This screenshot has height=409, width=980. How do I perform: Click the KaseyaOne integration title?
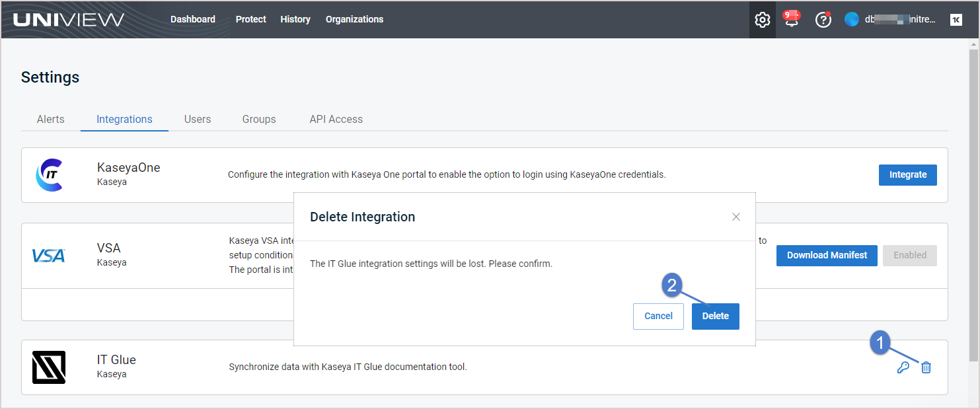coord(129,168)
